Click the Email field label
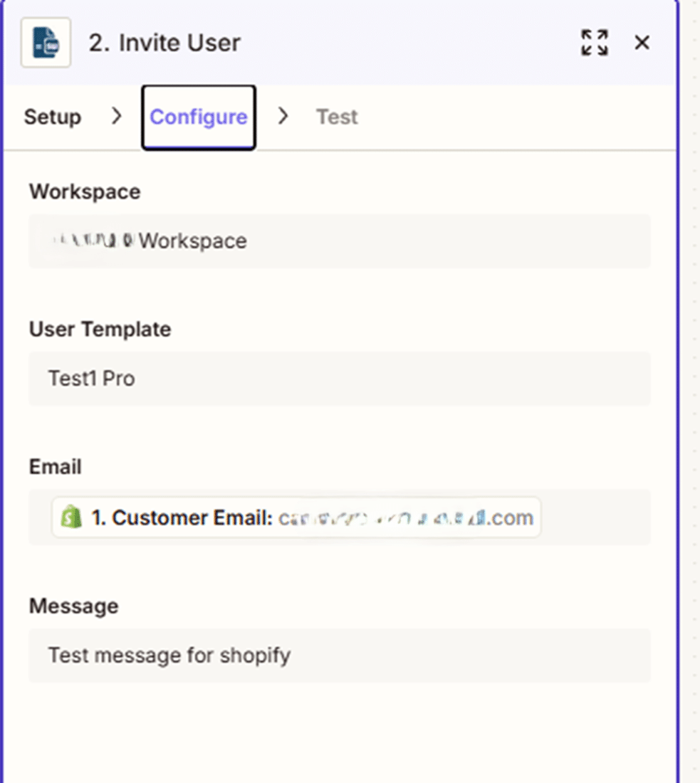The width and height of the screenshot is (700, 783). coord(56,467)
